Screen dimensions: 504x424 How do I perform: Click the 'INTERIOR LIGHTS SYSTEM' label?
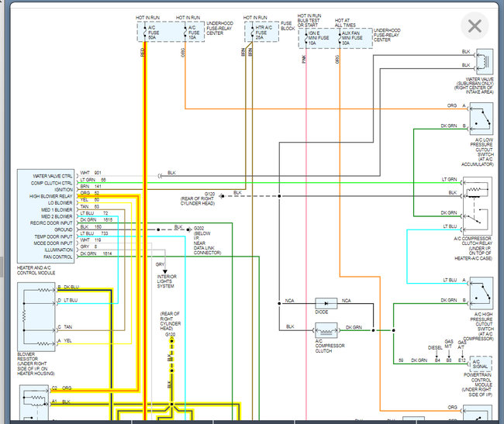coord(167,281)
